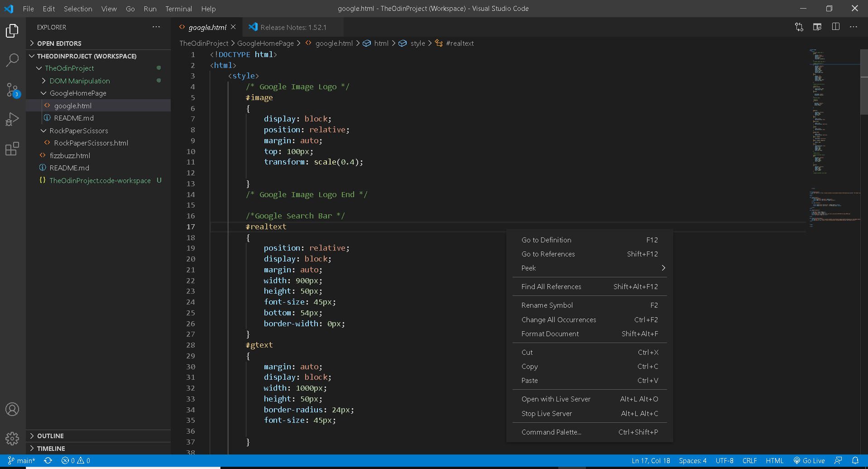
Task: Open the Source Control view
Action: point(12,90)
